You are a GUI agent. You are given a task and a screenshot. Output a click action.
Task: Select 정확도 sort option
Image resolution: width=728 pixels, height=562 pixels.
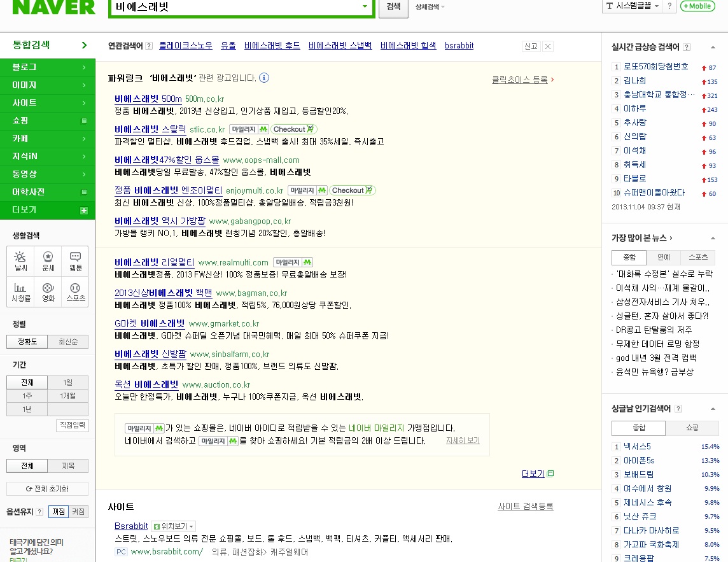[27, 342]
